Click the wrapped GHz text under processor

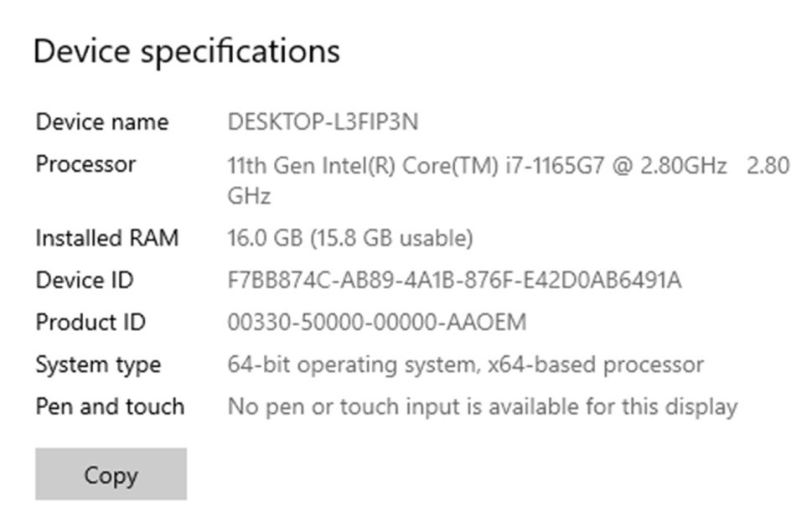click(249, 197)
